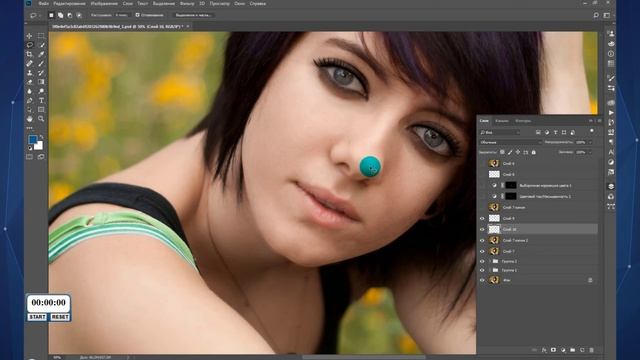Select the Type tool
This screenshot has width=640, height=360.
(41, 100)
